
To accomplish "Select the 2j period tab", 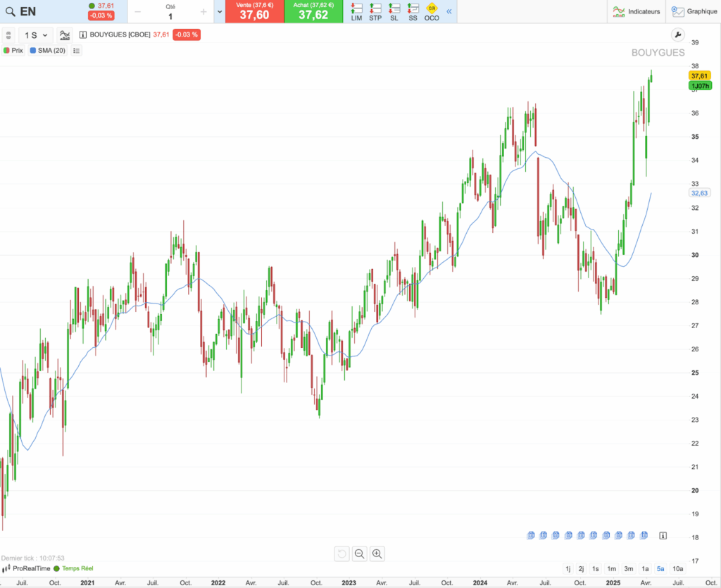I will point(581,569).
